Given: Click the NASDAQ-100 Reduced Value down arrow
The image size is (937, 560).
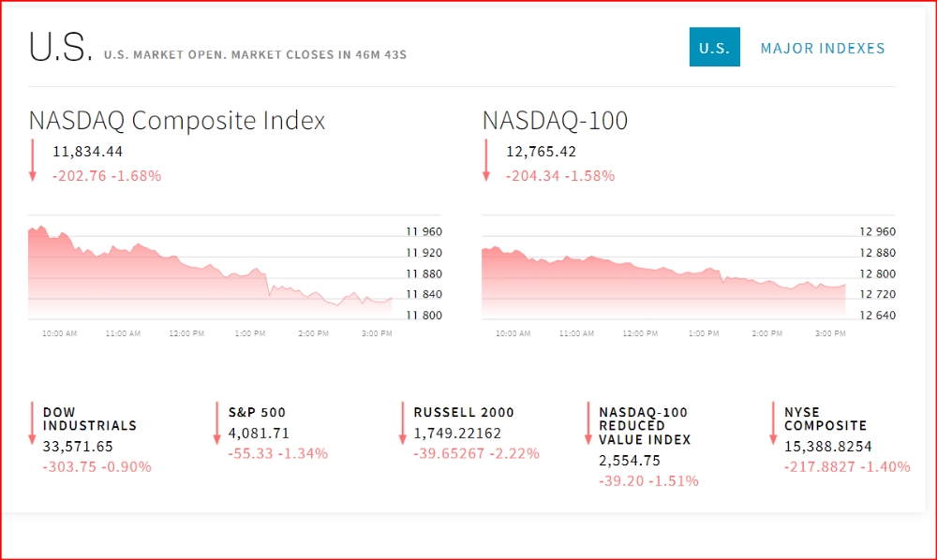Looking at the screenshot, I should tap(588, 423).
